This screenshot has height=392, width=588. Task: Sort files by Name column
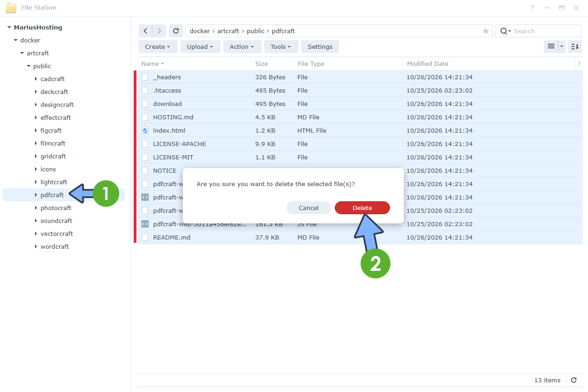pos(194,64)
